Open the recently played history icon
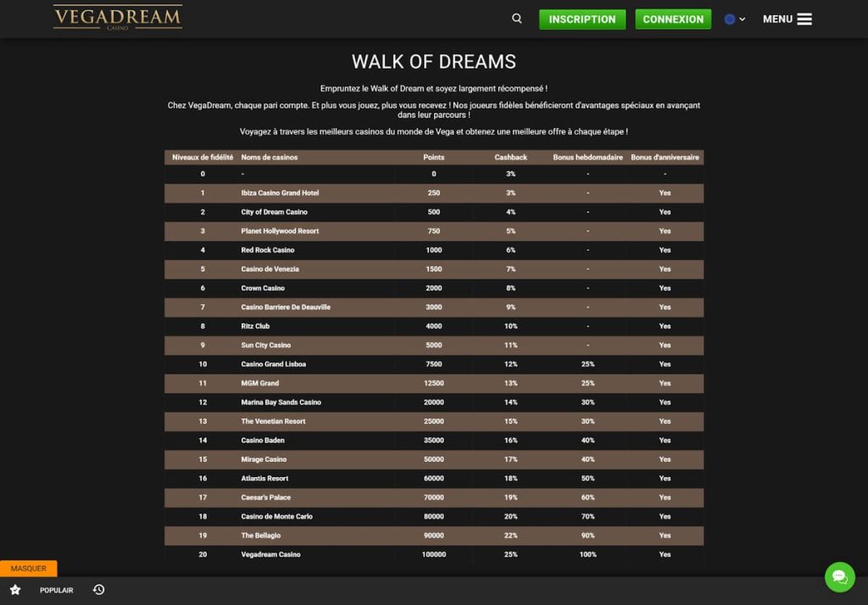 pyautogui.click(x=98, y=590)
